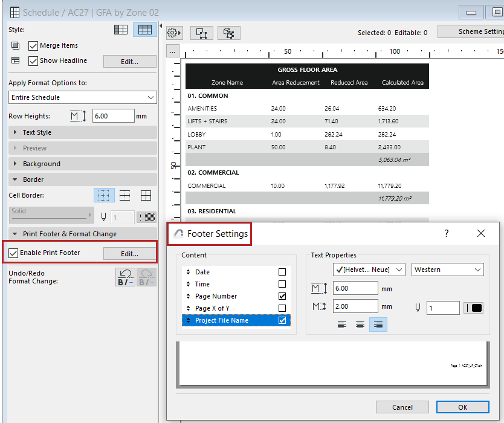504x423 pixels.
Task: Open the schedule options gear menu
Action: click(x=174, y=33)
